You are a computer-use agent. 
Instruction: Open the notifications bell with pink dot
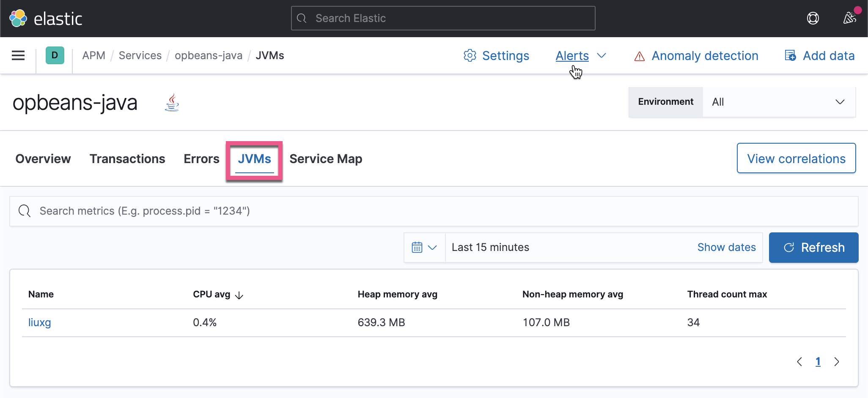coord(849,18)
